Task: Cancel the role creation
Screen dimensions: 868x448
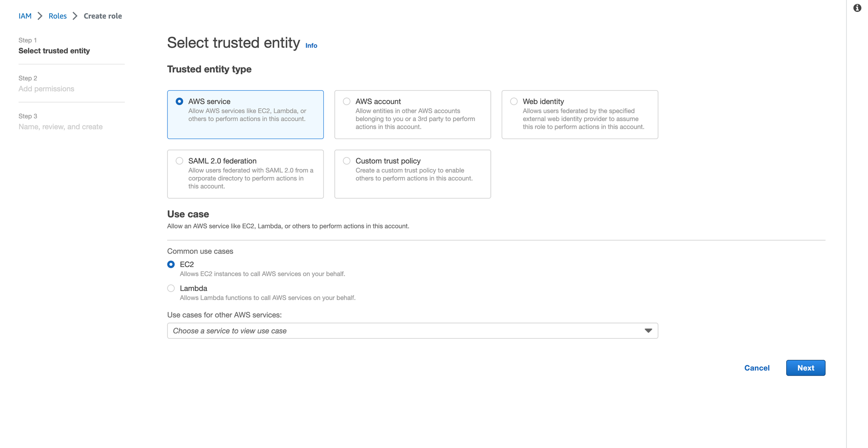Action: 757,368
